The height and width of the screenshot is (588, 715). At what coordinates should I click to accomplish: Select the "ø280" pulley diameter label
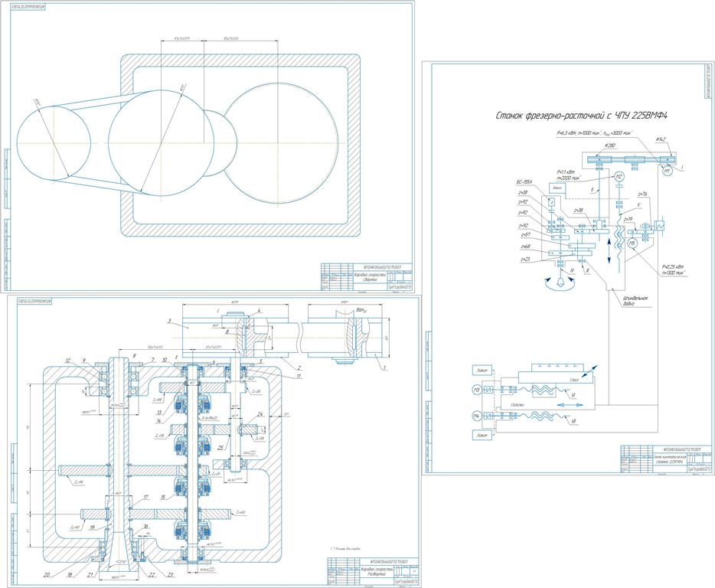(x=609, y=146)
